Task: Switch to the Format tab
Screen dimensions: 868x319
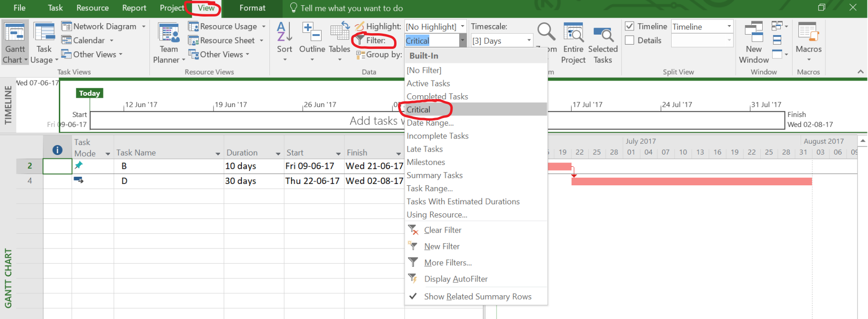Action: pyautogui.click(x=252, y=8)
